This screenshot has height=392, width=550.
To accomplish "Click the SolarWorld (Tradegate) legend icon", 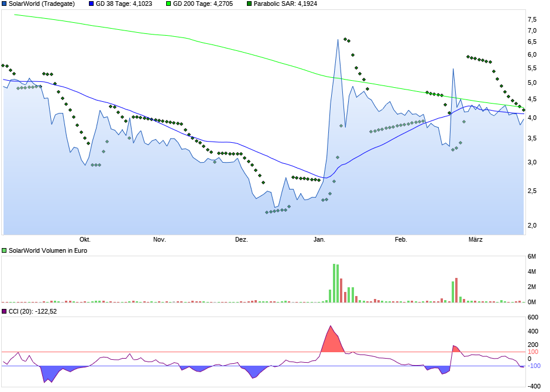I will click(5, 5).
